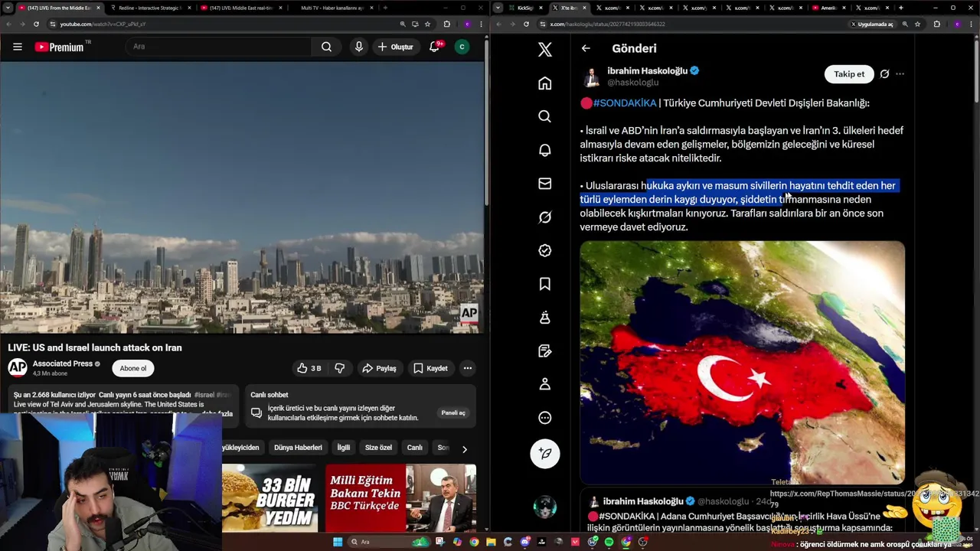Open X bookmarks icon
This screenshot has height=551, width=980.
(544, 284)
